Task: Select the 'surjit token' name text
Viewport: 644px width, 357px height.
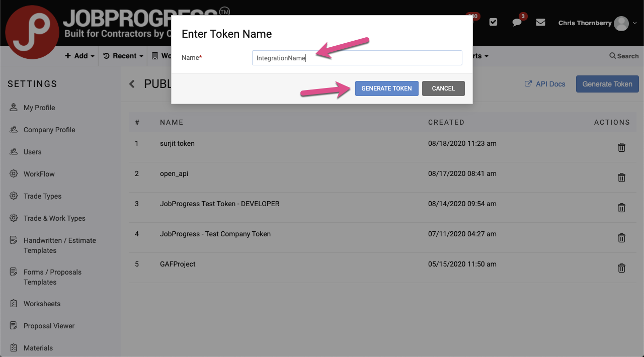Action: point(177,143)
